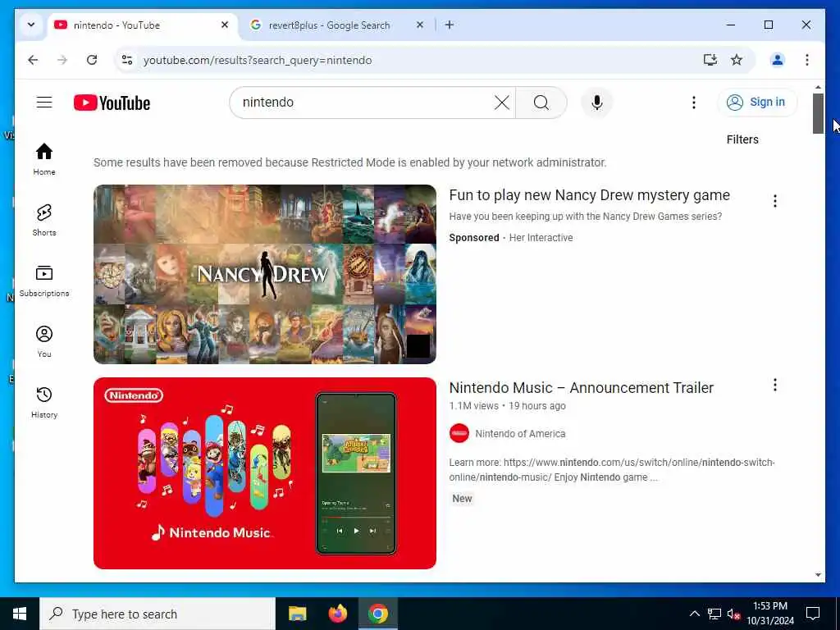Click the YouTube logo
Screen dimensions: 840x630
click(x=112, y=103)
